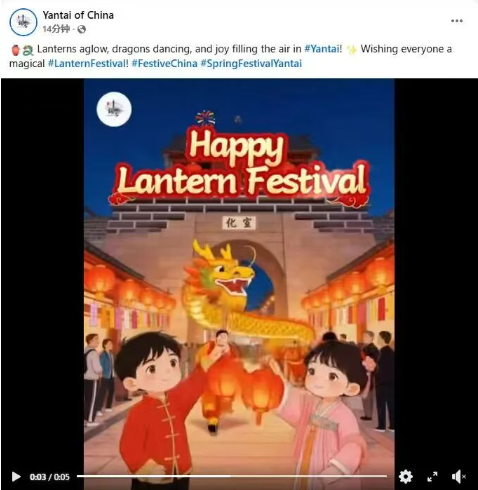Click the public globe privacy icon
This screenshot has height=490, width=478.
[x=82, y=30]
